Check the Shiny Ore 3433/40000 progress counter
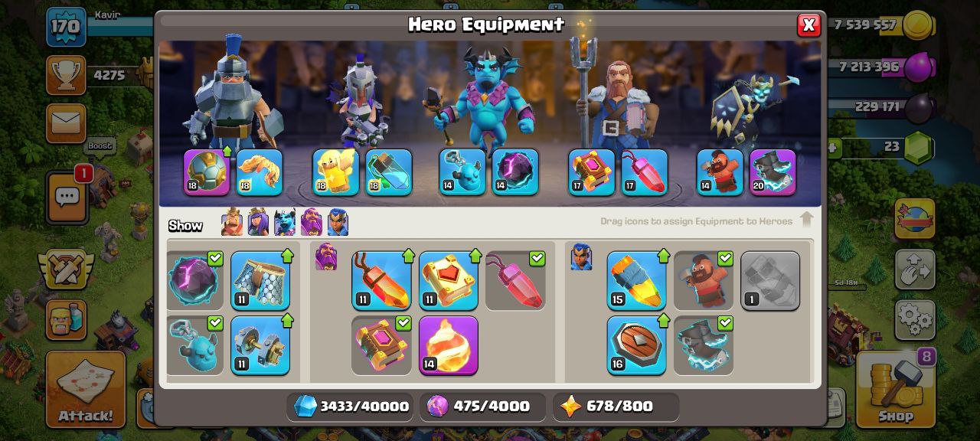This screenshot has height=441, width=980. [351, 407]
